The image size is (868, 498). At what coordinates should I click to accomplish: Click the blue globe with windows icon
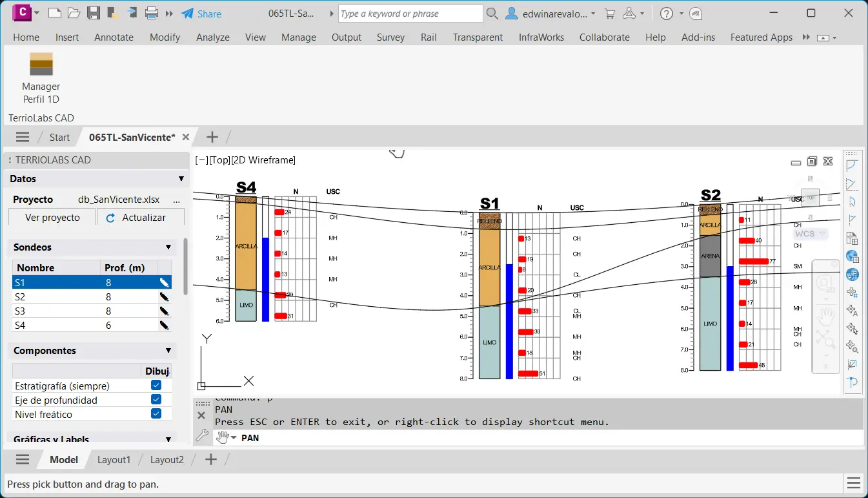[x=852, y=275]
